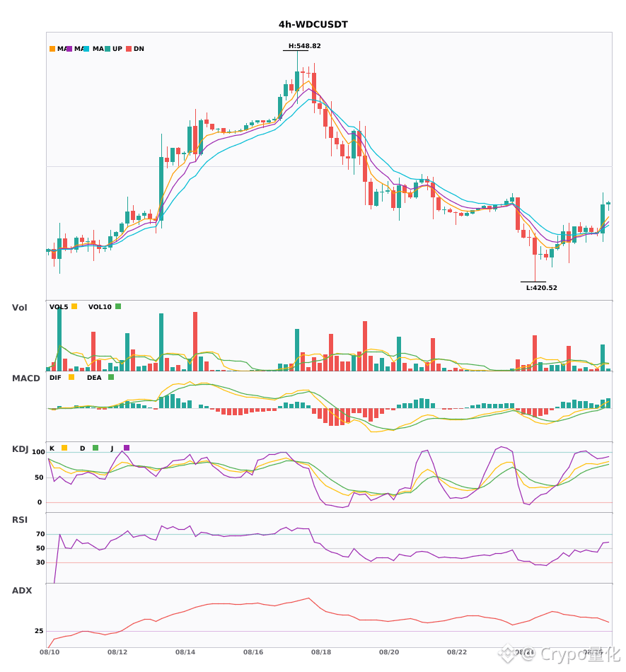Viewport: 626px width, 672px height.
Task: Click the ADX 25 threshold value
Action: [x=39, y=631]
